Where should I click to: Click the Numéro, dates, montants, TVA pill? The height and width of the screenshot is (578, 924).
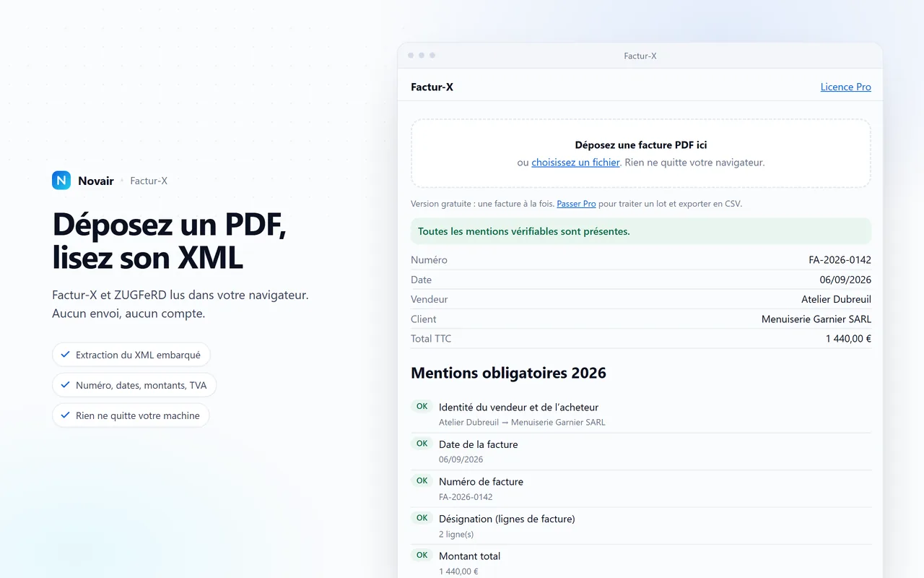(134, 385)
